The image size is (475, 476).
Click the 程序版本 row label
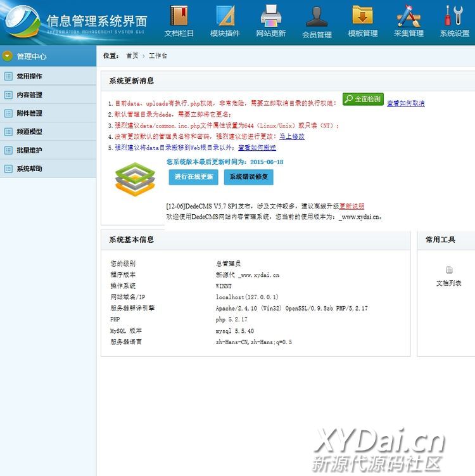(123, 274)
